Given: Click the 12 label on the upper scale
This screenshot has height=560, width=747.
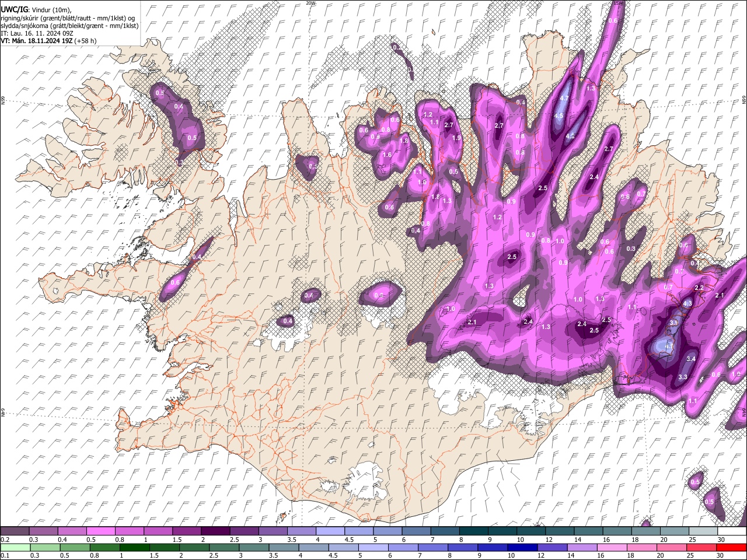Looking at the screenshot, I should click(549, 540).
